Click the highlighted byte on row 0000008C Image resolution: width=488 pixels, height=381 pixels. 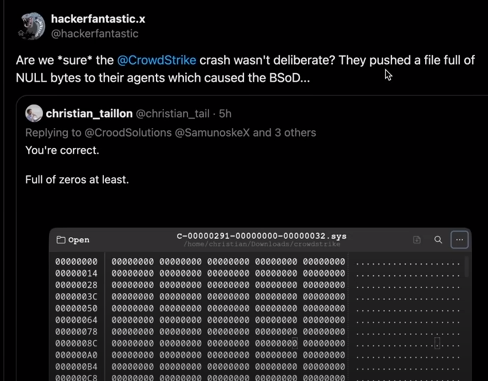tap(295, 343)
